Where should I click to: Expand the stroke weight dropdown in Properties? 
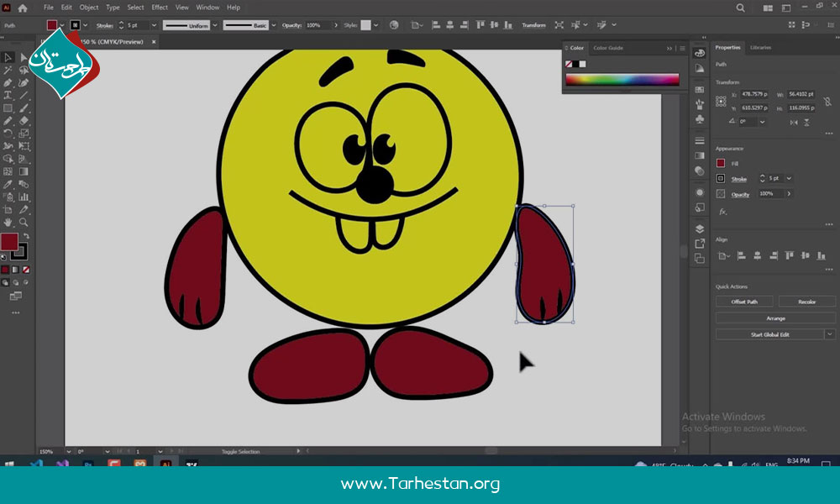pyautogui.click(x=789, y=179)
